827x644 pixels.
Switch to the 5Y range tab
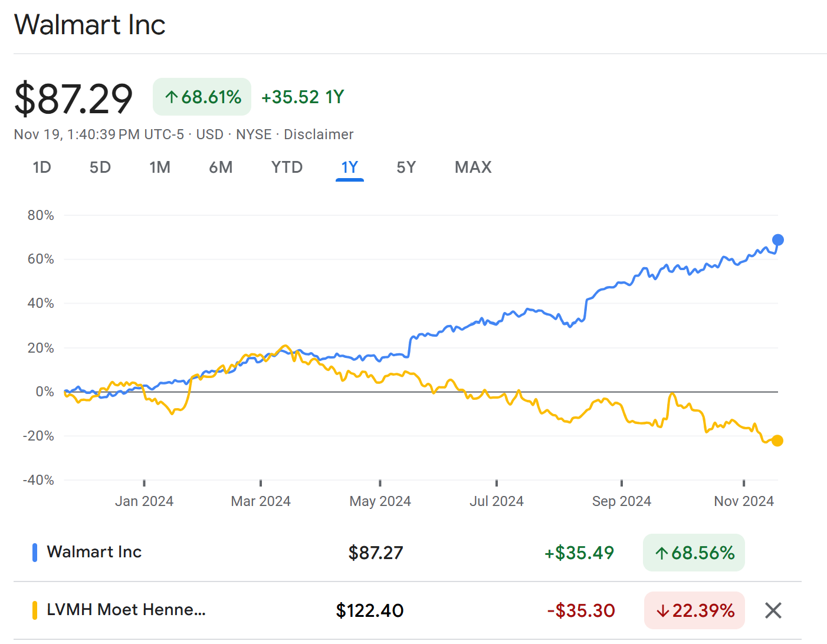pos(406,167)
